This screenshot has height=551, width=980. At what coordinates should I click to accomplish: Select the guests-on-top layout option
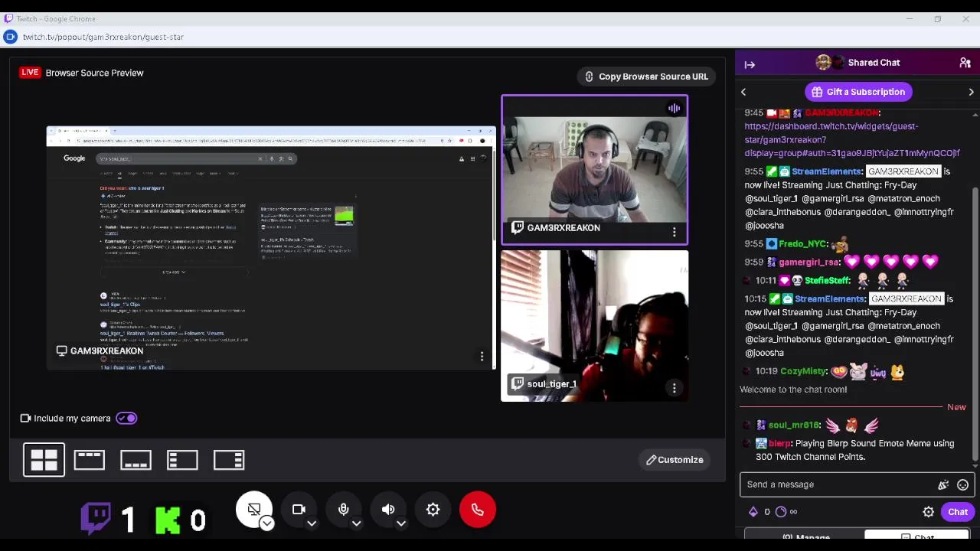(90, 460)
